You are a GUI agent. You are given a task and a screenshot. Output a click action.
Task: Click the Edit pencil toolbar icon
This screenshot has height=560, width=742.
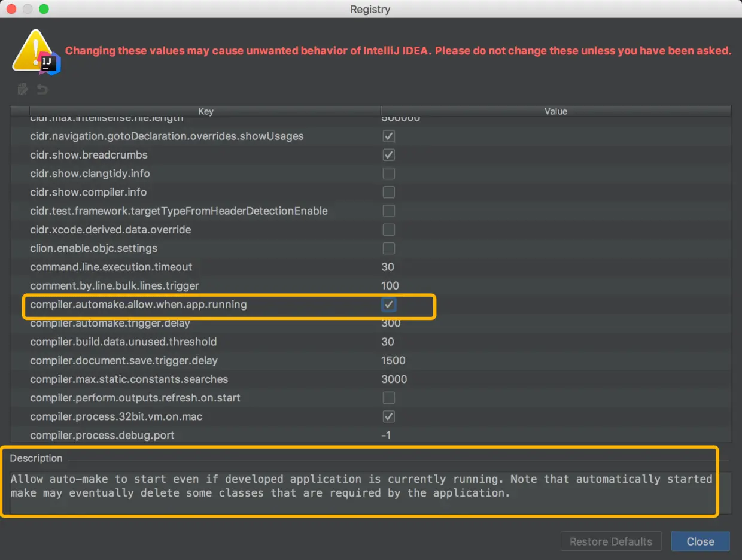23,89
